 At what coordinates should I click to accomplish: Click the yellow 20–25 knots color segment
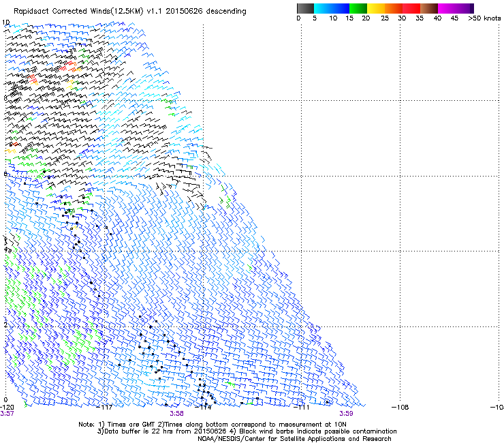(376, 8)
